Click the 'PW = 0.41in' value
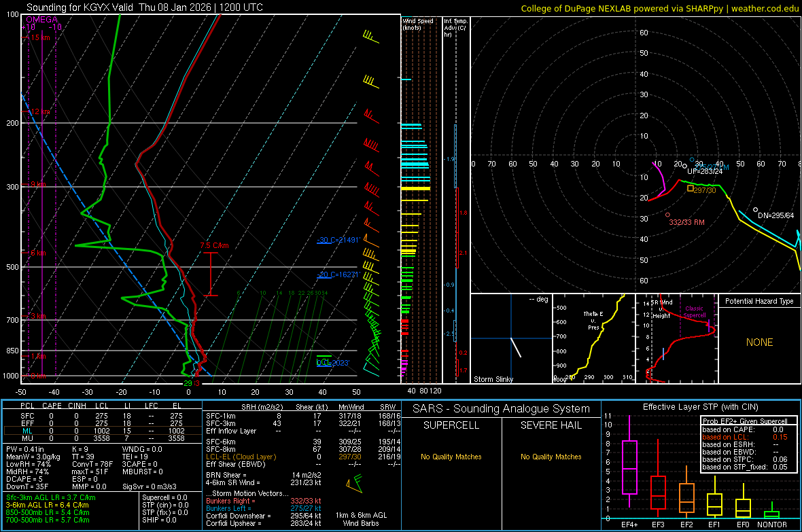802x532 pixels. click(26, 449)
